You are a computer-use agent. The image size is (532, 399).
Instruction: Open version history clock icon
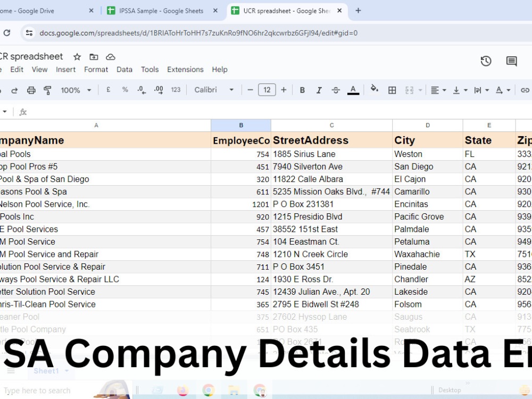coord(486,61)
